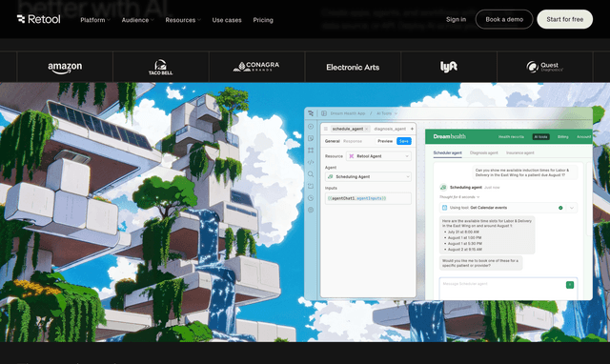The width and height of the screenshot is (610, 364).
Task: Open the history clock icon in sidebar
Action: coord(311,198)
